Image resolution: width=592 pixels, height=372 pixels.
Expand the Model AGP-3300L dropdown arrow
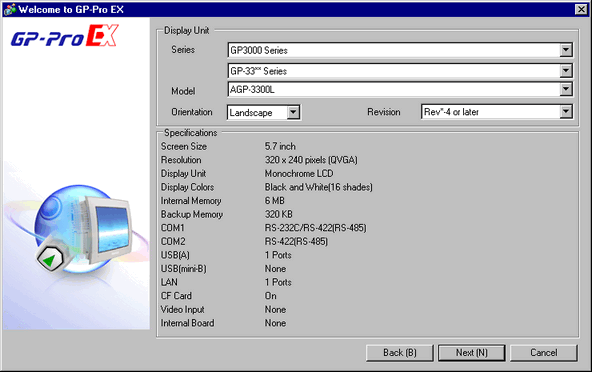point(566,90)
